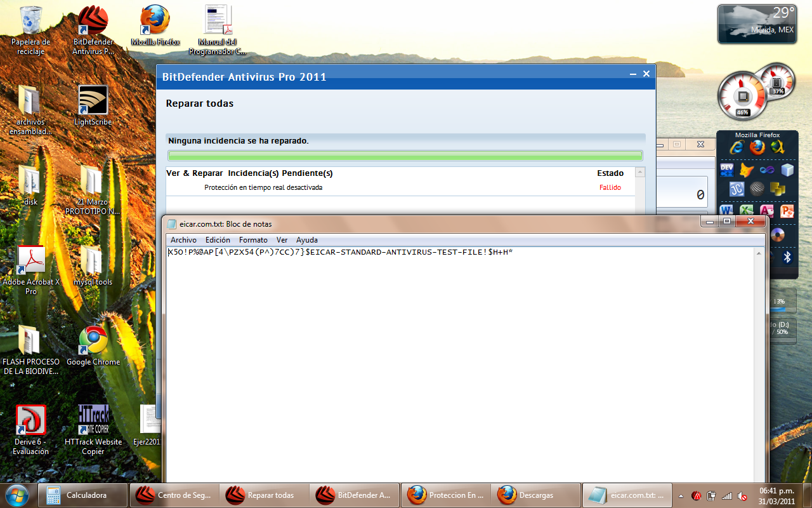Click inside the Notepad text area on the EICAR string
Screen dimensions: 812x508
point(339,252)
